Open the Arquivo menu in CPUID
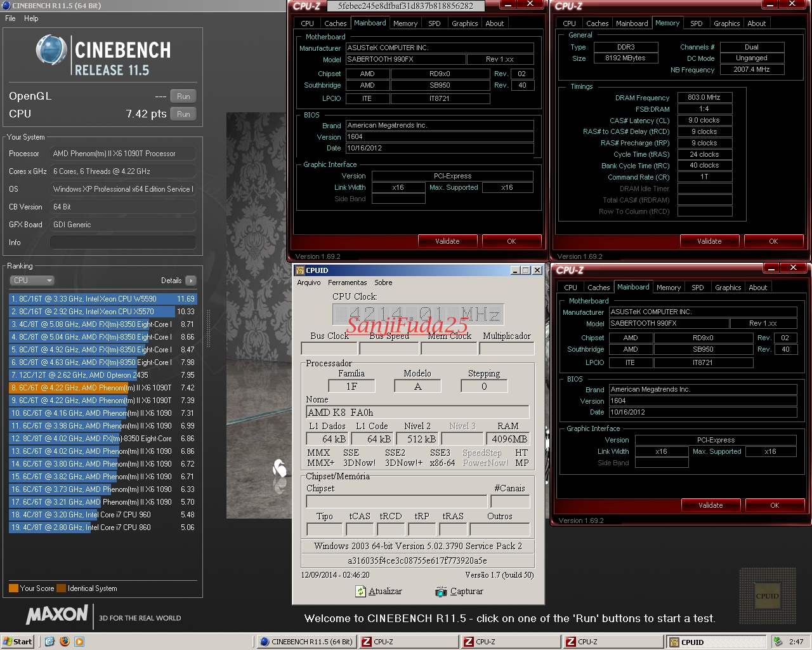 (309, 282)
